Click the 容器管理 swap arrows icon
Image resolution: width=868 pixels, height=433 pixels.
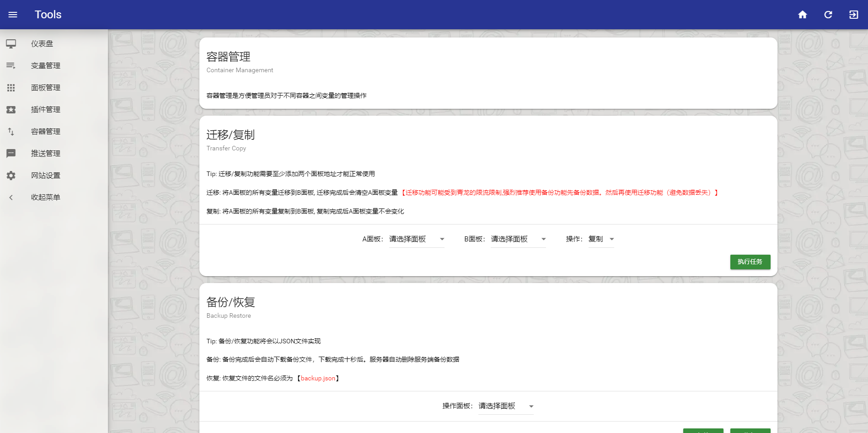click(x=11, y=132)
